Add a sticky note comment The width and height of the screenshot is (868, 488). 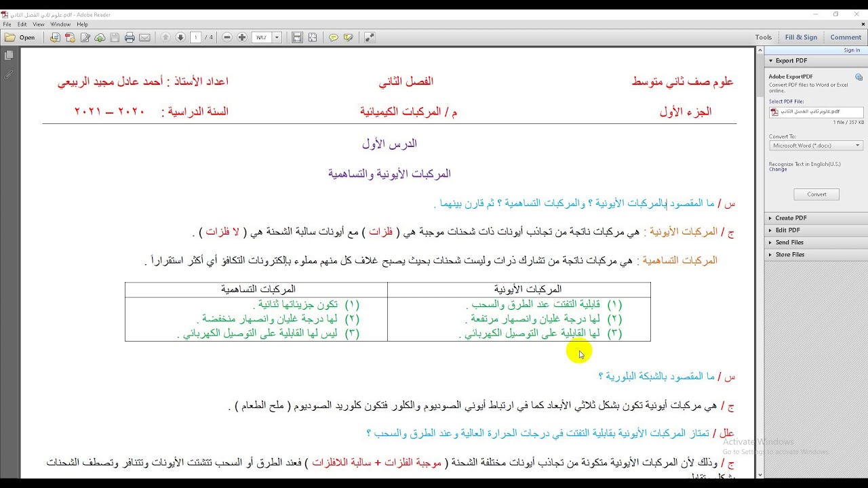click(333, 37)
